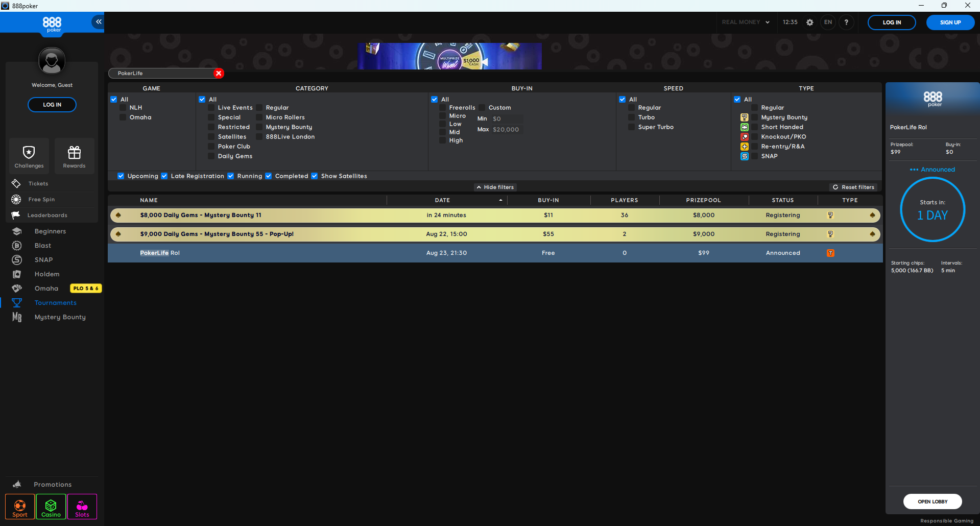The width and height of the screenshot is (980, 526).
Task: Click Reset filters
Action: (853, 187)
